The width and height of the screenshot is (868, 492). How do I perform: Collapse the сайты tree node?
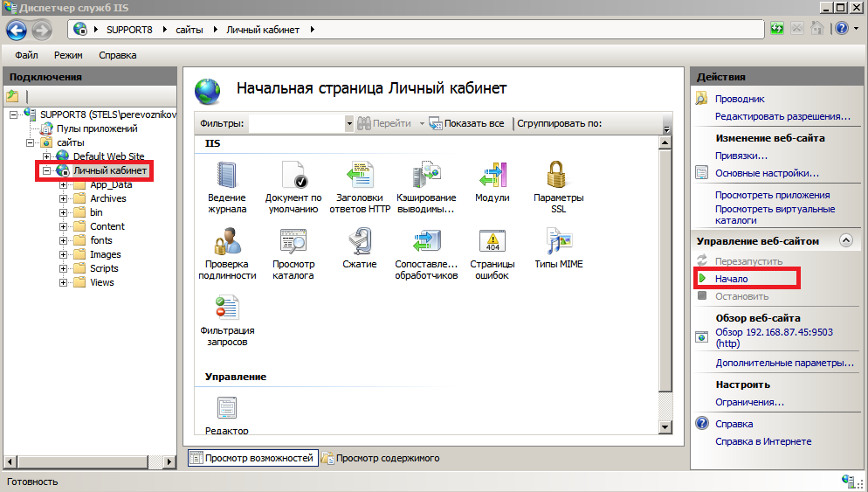click(30, 142)
